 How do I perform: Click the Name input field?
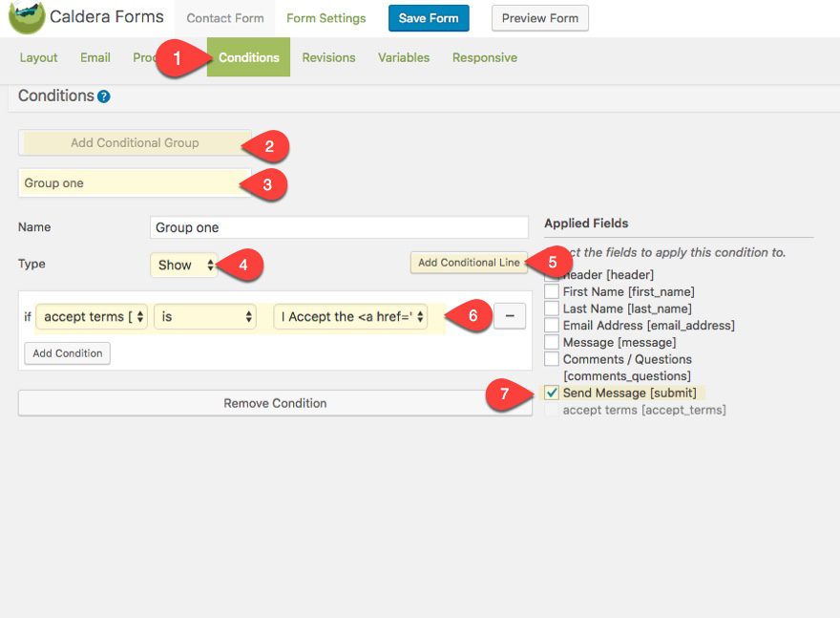[339, 227]
